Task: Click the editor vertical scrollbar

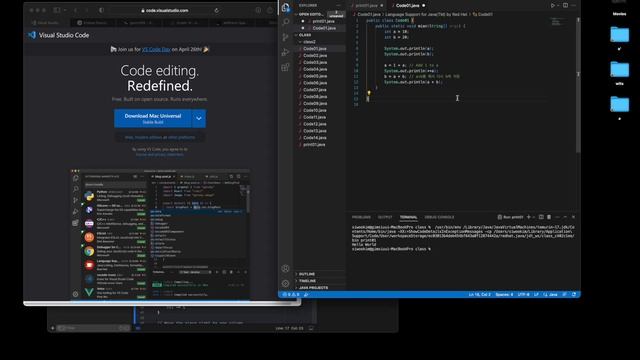Action: pos(578,86)
